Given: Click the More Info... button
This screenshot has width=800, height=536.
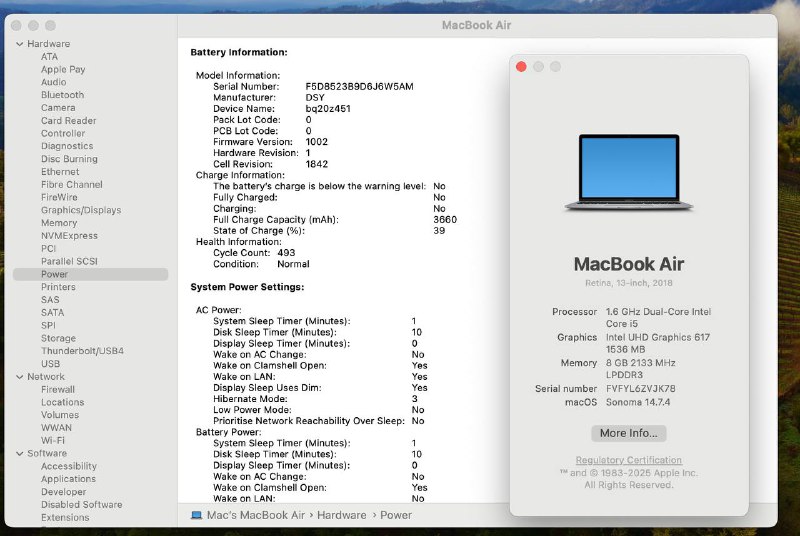Looking at the screenshot, I should [x=629, y=433].
